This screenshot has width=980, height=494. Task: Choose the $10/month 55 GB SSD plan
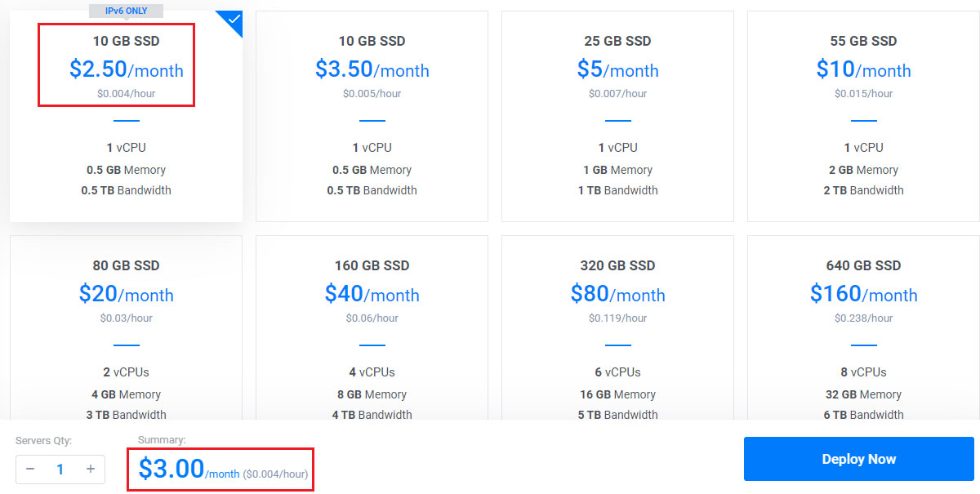pos(863,116)
